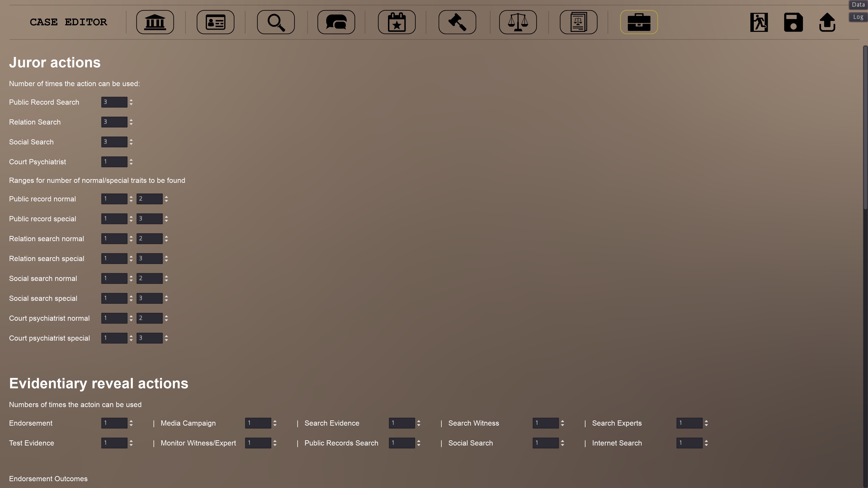Image resolution: width=868 pixels, height=488 pixels.
Task: Adjust Court psychiatrist special maximum stepper
Action: (166, 338)
